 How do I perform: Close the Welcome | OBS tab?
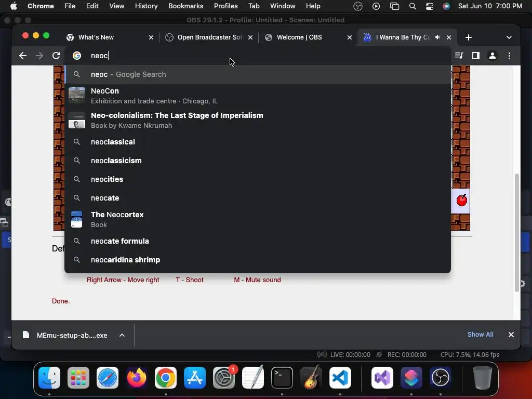pyautogui.click(x=350, y=37)
